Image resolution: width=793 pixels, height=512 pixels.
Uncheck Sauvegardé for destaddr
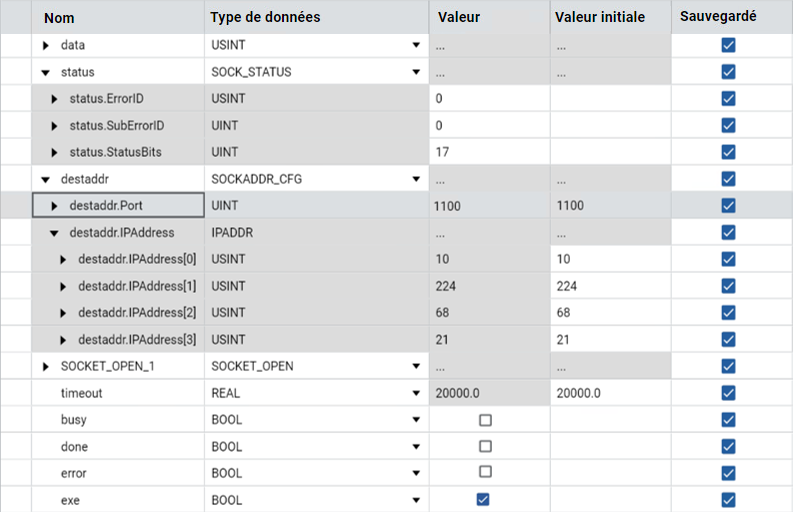tap(728, 179)
